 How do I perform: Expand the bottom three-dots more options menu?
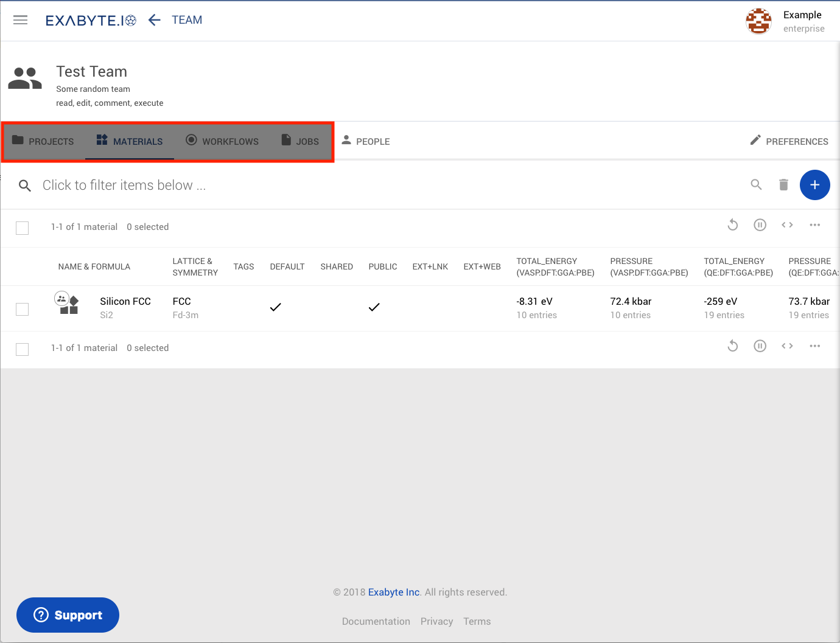(814, 346)
